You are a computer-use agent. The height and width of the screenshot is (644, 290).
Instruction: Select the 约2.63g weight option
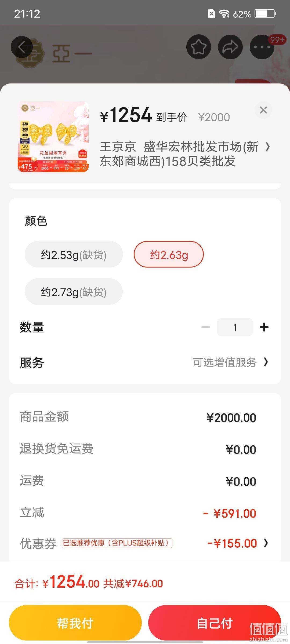click(x=169, y=254)
